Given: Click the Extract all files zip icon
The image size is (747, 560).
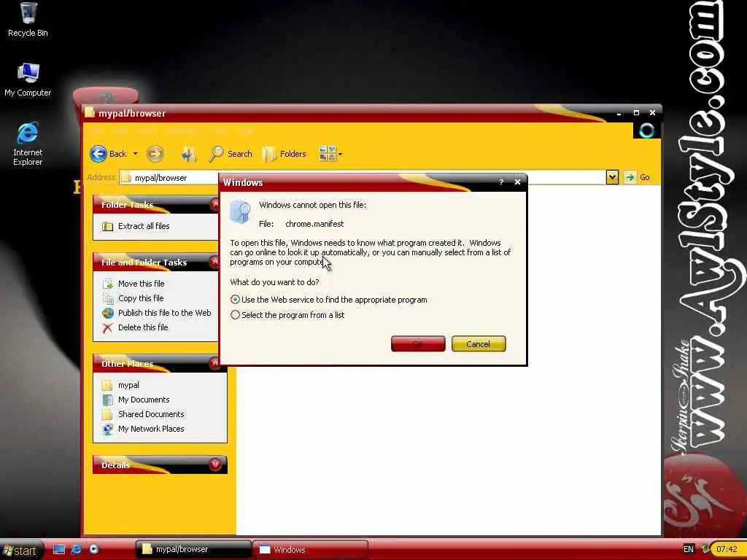Looking at the screenshot, I should (x=108, y=227).
